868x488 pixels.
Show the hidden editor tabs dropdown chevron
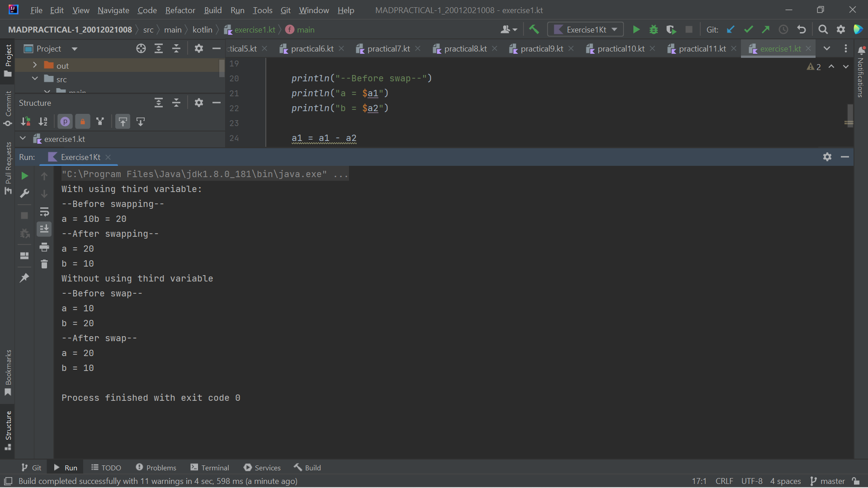click(x=827, y=49)
